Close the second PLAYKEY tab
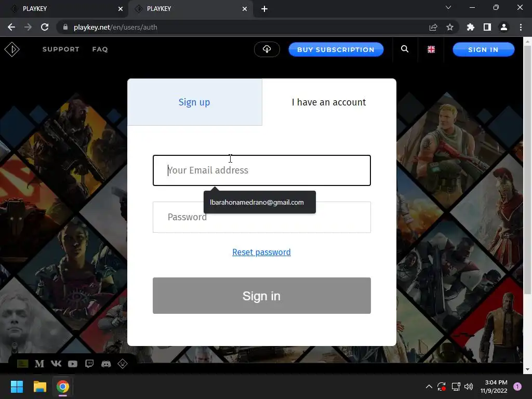The image size is (532, 399). [245, 9]
